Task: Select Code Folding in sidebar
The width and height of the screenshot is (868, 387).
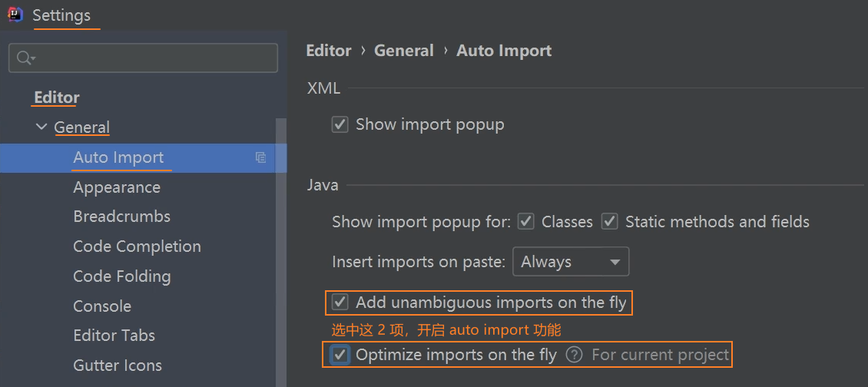Action: pyautogui.click(x=121, y=276)
